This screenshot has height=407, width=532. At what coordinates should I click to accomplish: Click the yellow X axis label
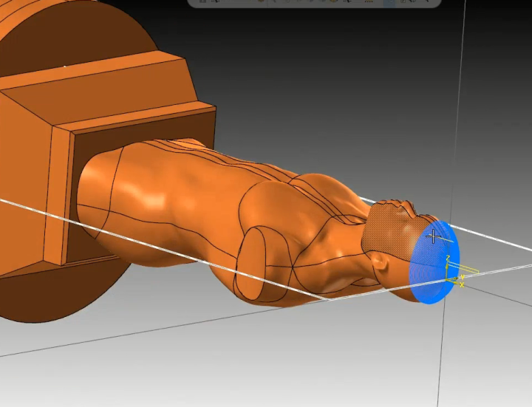463,285
